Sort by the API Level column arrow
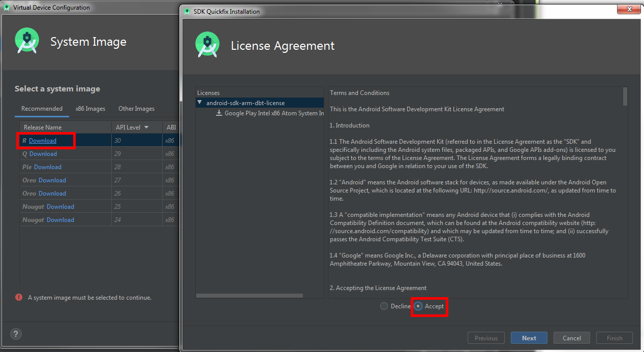The width and height of the screenshot is (644, 352). coord(146,127)
